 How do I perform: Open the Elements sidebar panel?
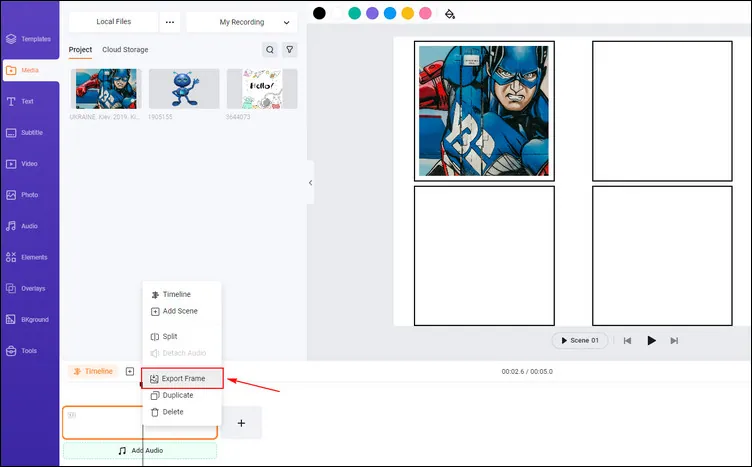(x=27, y=257)
